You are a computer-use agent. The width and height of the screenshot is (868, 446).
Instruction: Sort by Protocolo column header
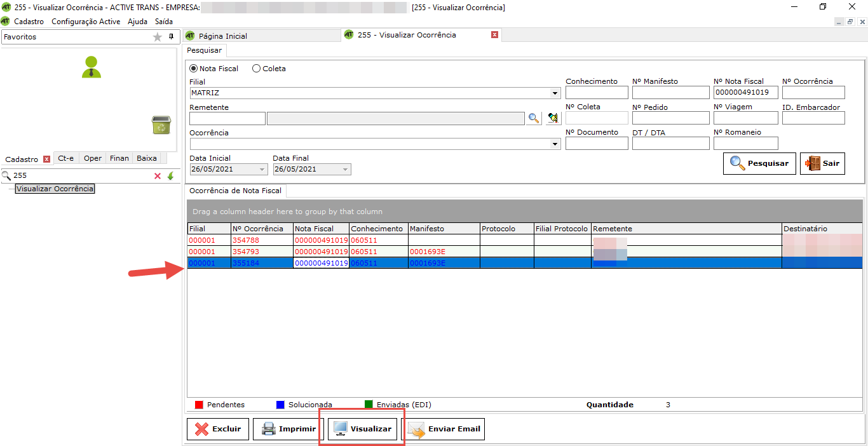pyautogui.click(x=506, y=229)
